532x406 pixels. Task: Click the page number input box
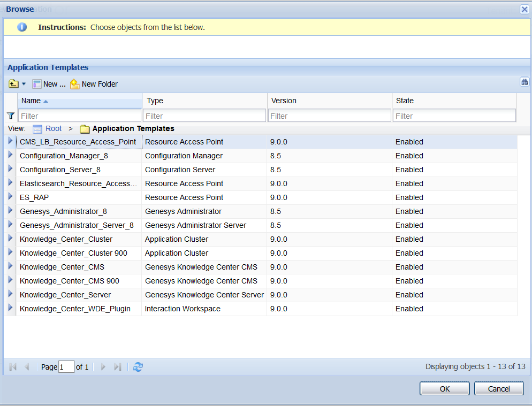point(66,366)
